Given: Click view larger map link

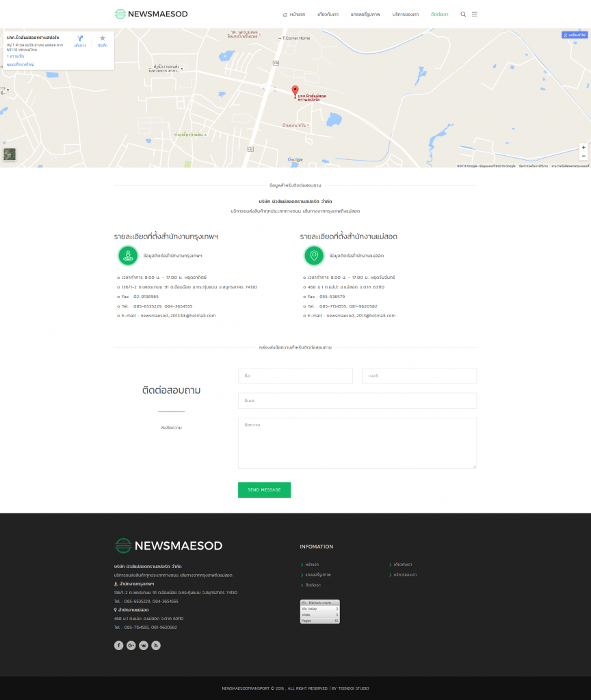Looking at the screenshot, I should (x=20, y=64).
